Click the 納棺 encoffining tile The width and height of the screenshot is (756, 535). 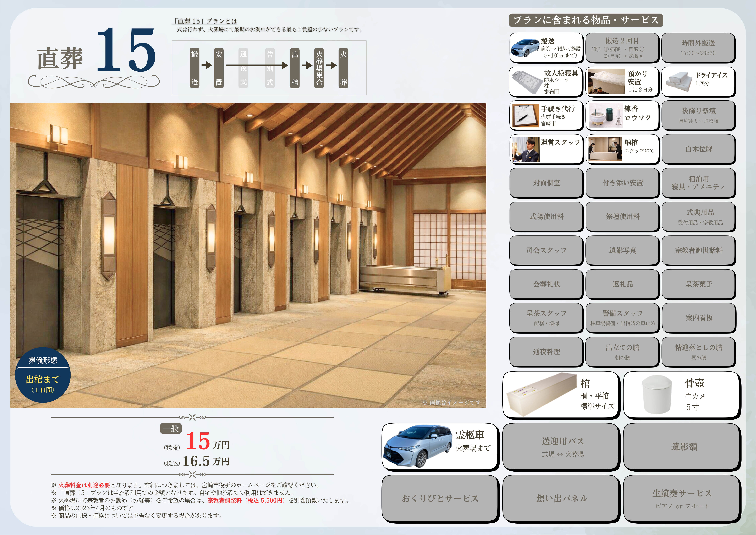[622, 149]
